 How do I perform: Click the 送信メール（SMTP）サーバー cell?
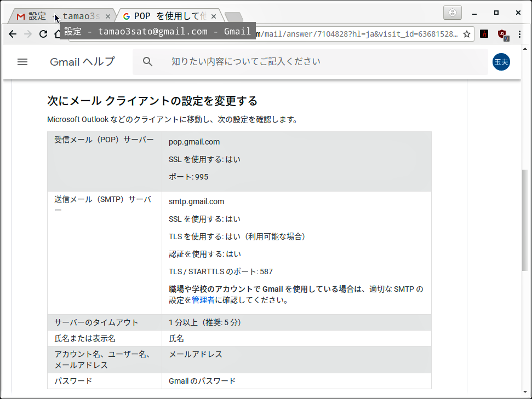pos(105,253)
